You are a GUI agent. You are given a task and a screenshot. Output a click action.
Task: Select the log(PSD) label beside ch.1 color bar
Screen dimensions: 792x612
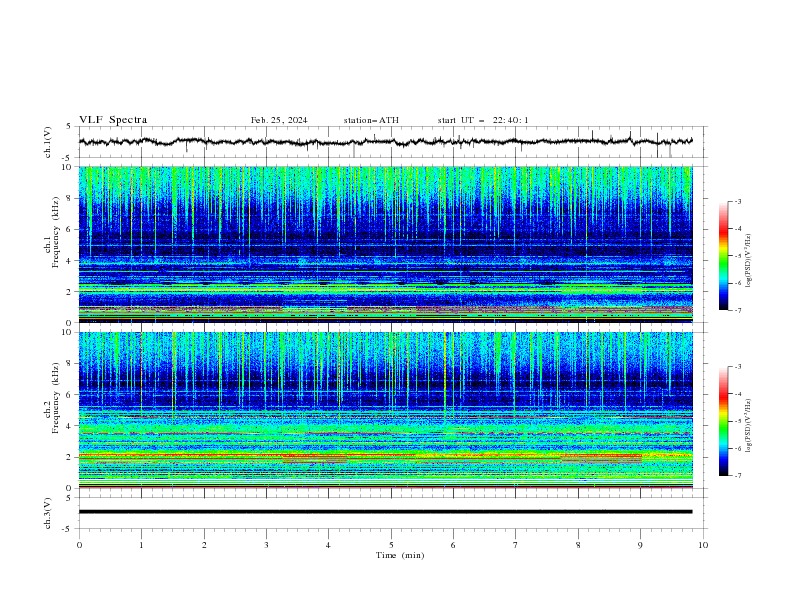point(748,261)
